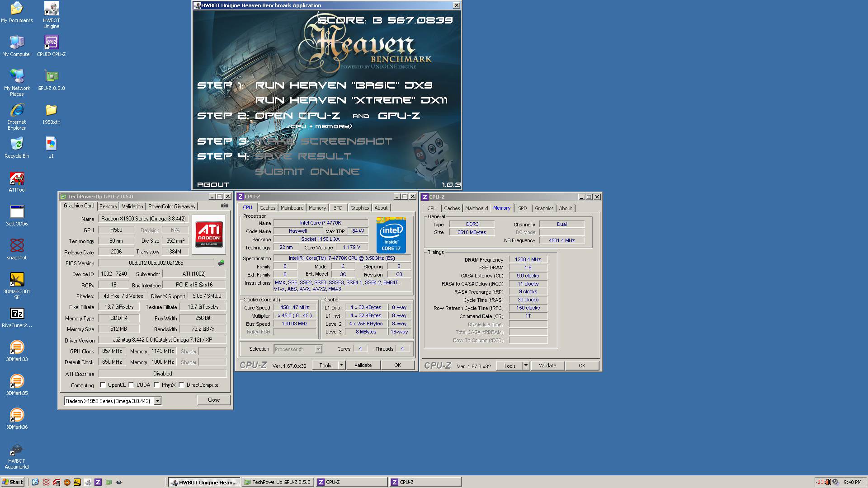
Task: Click Run Heaven "Xtreme" DX11 option
Action: pos(351,100)
